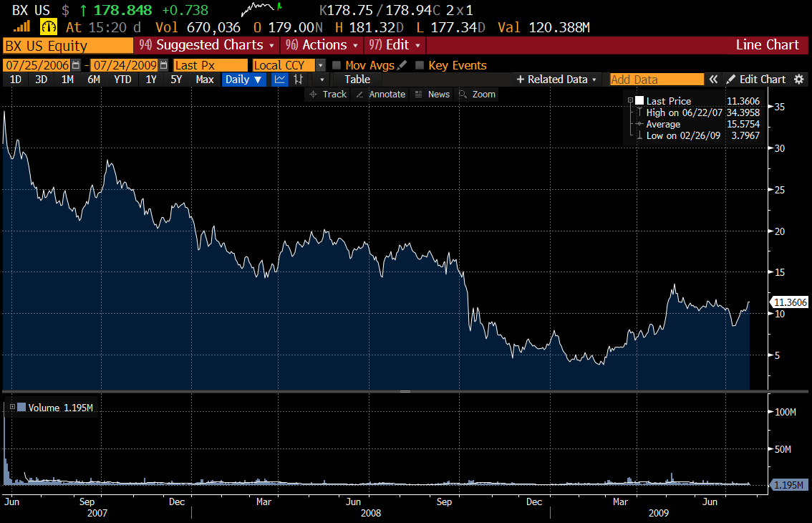Open the end date calendar picker icon
The width and height of the screenshot is (812, 523).
tap(164, 64)
